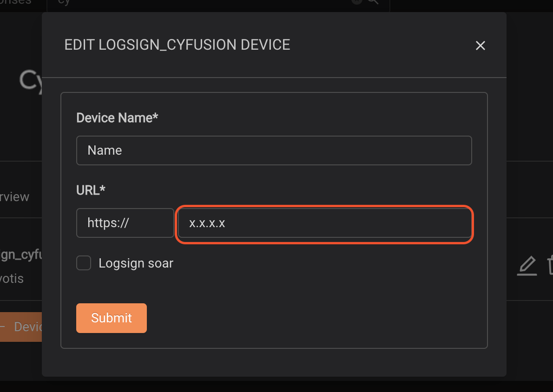Select the partially visible tab at top left
This screenshot has width=553, height=392.
click(x=15, y=2)
